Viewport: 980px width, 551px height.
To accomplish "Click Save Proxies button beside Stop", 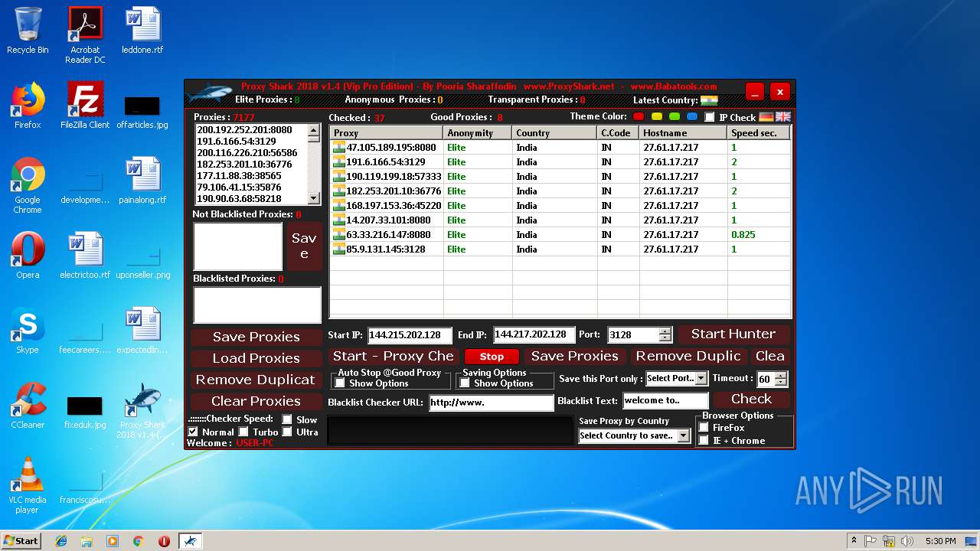I will tap(574, 356).
